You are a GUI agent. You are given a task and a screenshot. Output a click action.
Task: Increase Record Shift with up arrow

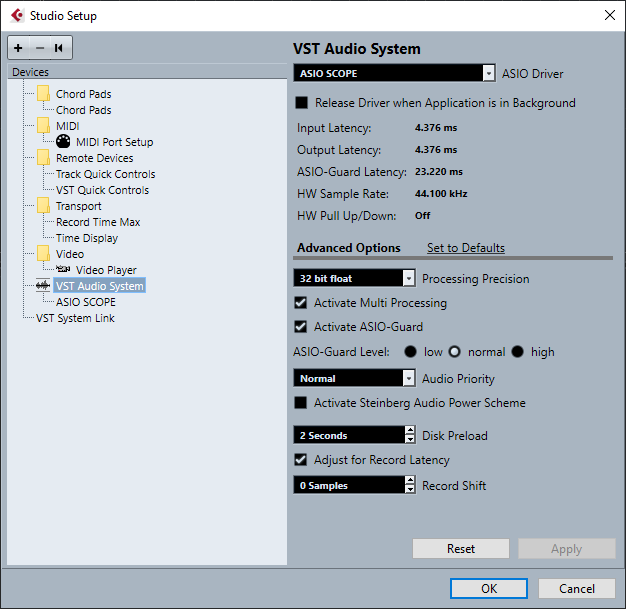(410, 480)
